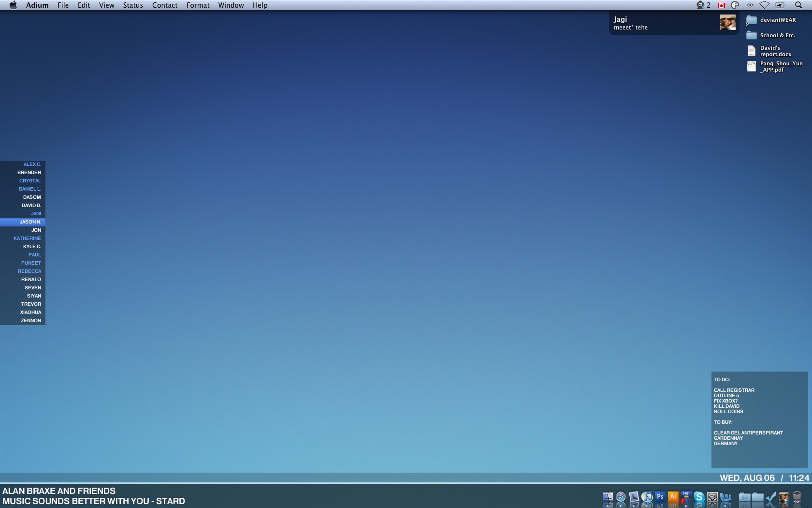The image size is (812, 508).
Task: Select contact XIAOHUA in the list
Action: click(23, 313)
